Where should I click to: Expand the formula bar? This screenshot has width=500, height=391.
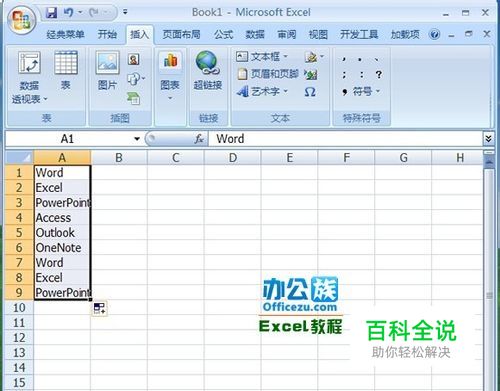tap(488, 139)
